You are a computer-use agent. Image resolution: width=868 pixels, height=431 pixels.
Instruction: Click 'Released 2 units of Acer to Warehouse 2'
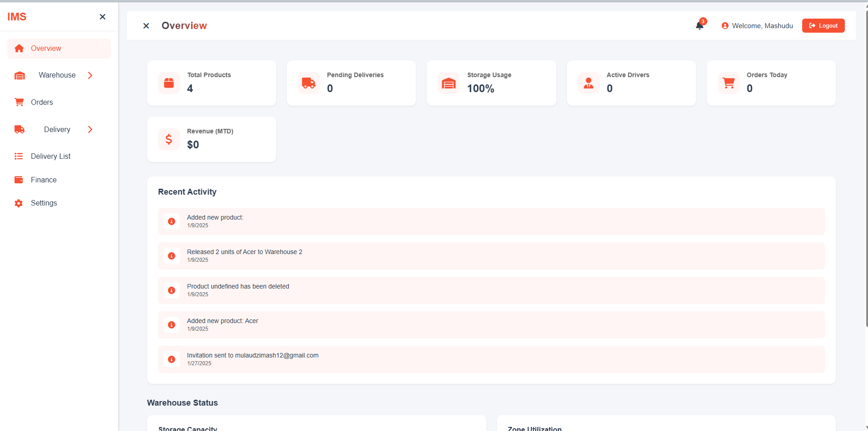click(245, 252)
